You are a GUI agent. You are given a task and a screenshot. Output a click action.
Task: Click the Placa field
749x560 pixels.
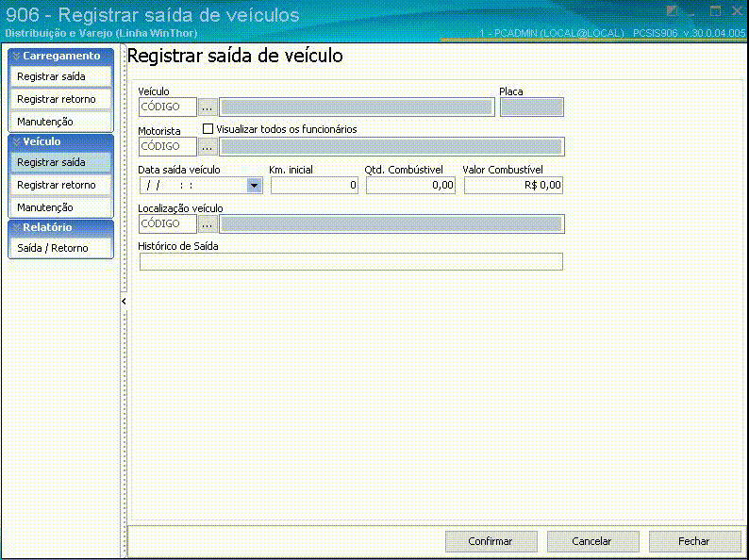(x=532, y=107)
